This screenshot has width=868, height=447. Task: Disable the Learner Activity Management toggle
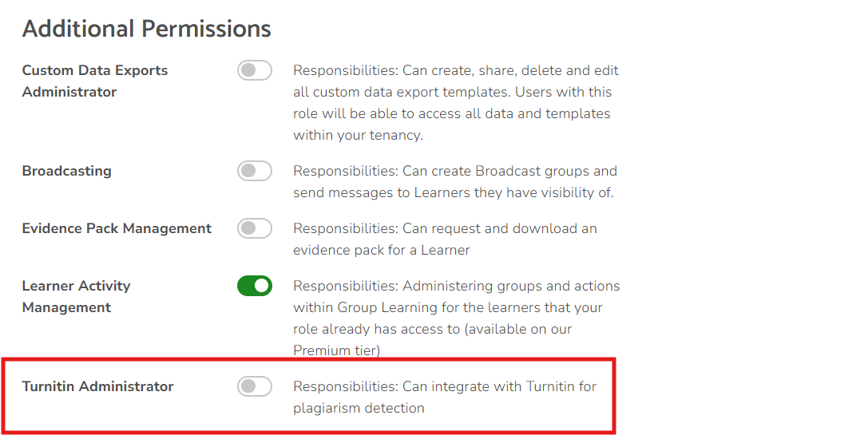[255, 286]
